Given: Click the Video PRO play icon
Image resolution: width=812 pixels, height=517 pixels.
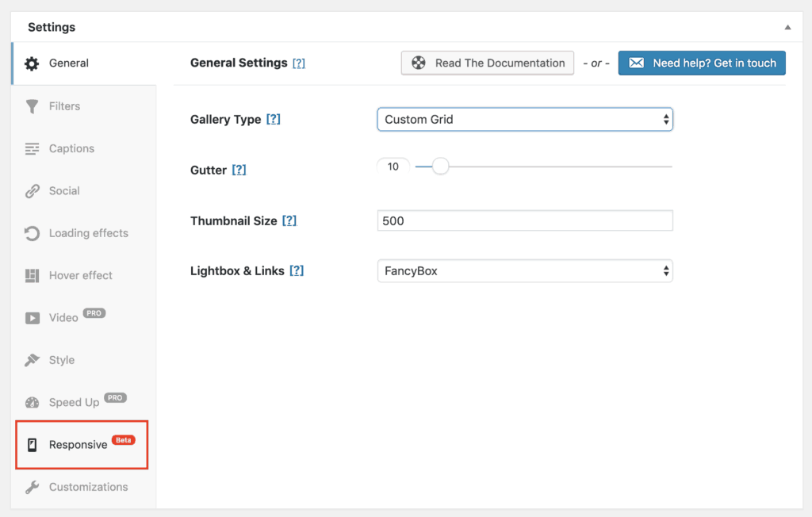Looking at the screenshot, I should pos(31,317).
